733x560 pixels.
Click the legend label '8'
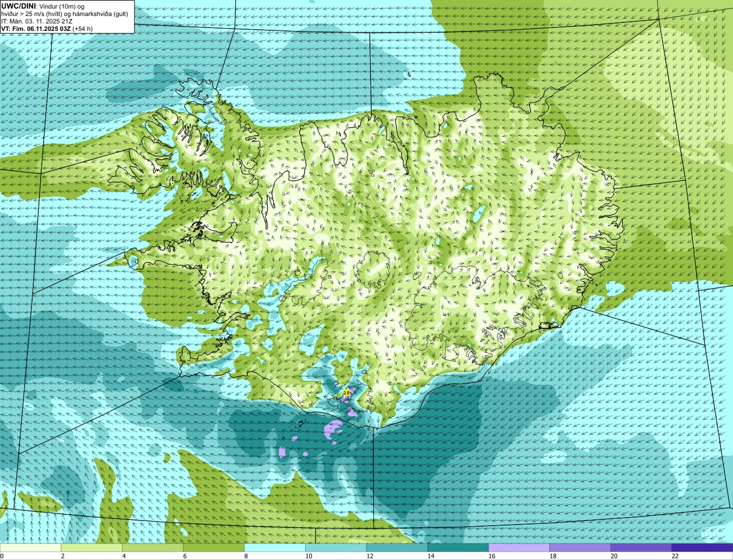[x=246, y=556]
